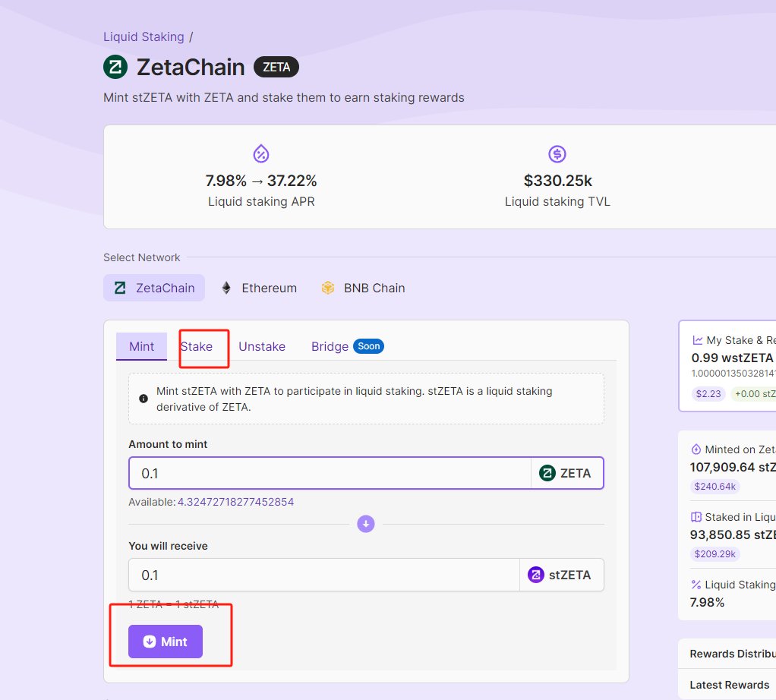Click the Liquid Staking percent icon in sidebar
Image resolution: width=776 pixels, height=700 pixels.
tap(696, 585)
